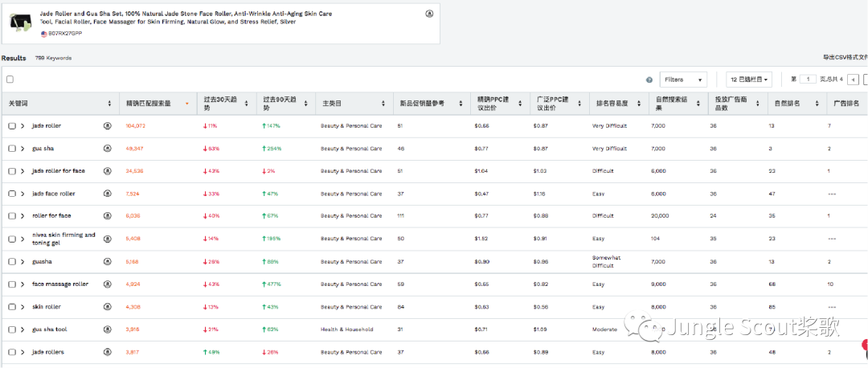Tick the select-all checkbox above the table
The width and height of the screenshot is (868, 368).
point(10,79)
